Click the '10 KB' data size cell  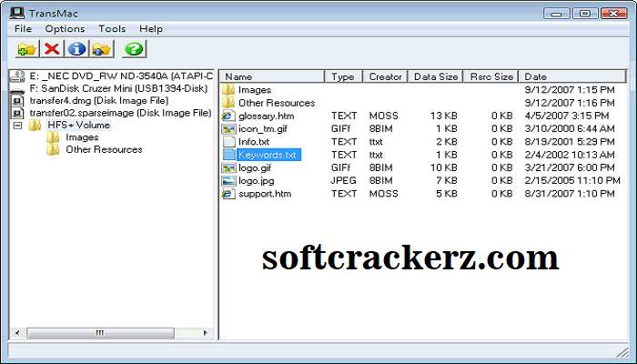tap(444, 167)
